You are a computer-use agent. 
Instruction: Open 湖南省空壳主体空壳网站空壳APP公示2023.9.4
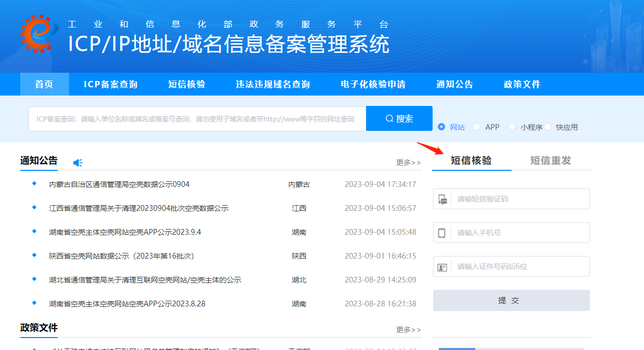(x=125, y=232)
